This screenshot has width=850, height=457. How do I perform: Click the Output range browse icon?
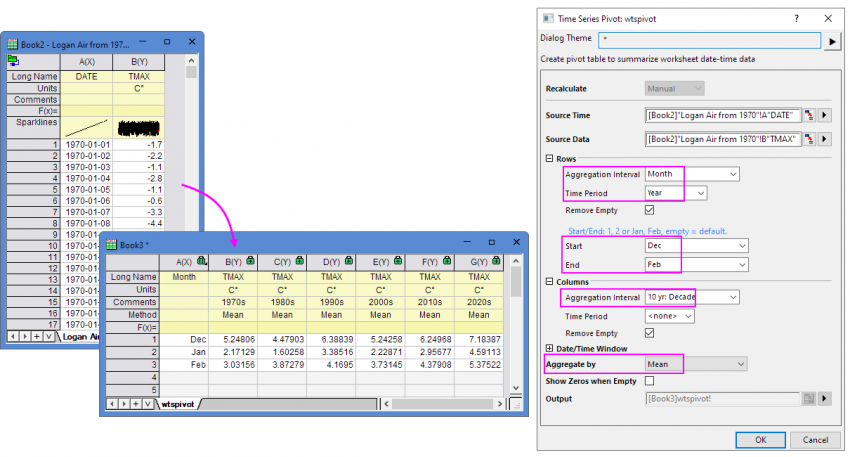808,399
